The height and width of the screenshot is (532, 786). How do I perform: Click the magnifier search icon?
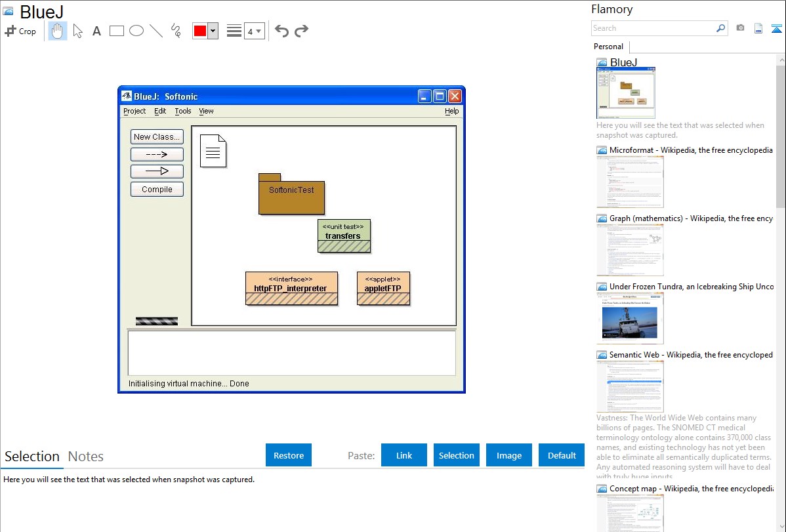click(720, 28)
